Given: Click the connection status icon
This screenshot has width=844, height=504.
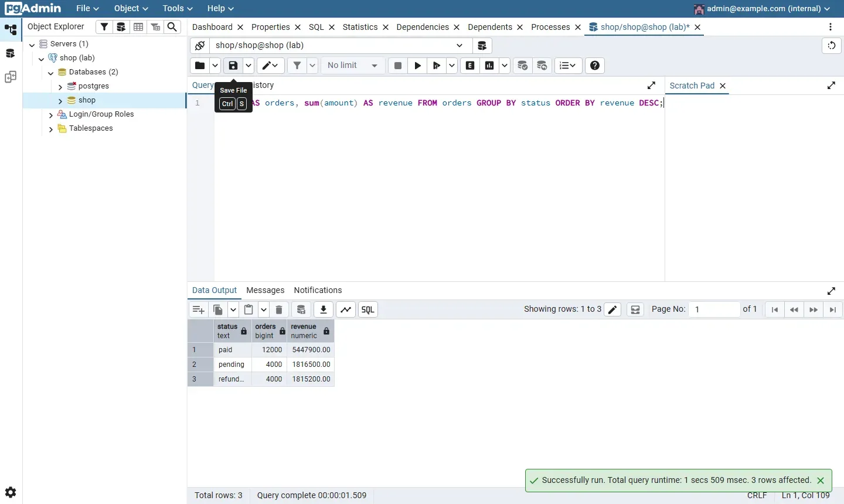Looking at the screenshot, I should (x=200, y=46).
